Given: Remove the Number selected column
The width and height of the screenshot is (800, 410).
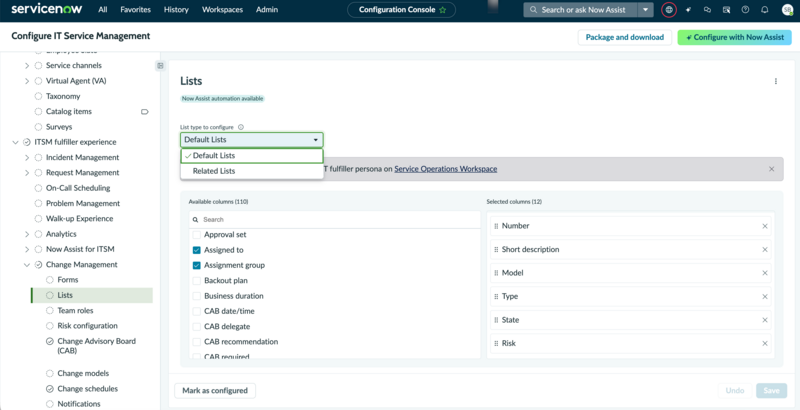Looking at the screenshot, I should coord(765,226).
